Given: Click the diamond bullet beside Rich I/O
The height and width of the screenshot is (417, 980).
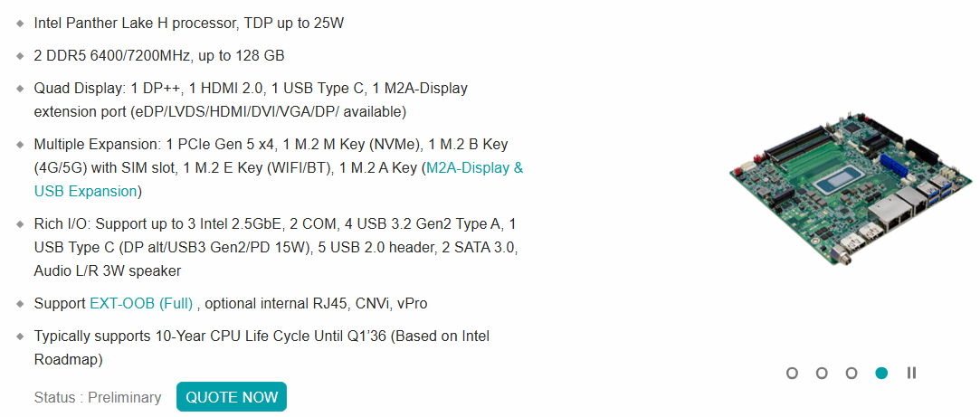Looking at the screenshot, I should click(21, 223).
